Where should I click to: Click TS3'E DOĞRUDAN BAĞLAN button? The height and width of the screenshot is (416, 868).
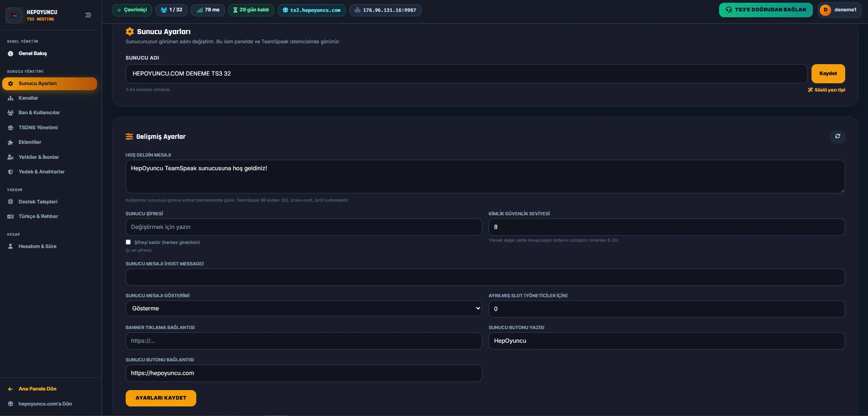[x=766, y=10]
